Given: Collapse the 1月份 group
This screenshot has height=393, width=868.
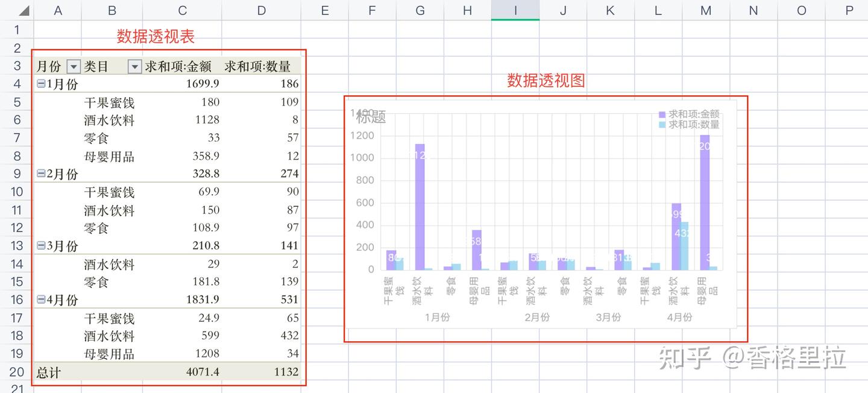Looking at the screenshot, I should click(x=41, y=84).
